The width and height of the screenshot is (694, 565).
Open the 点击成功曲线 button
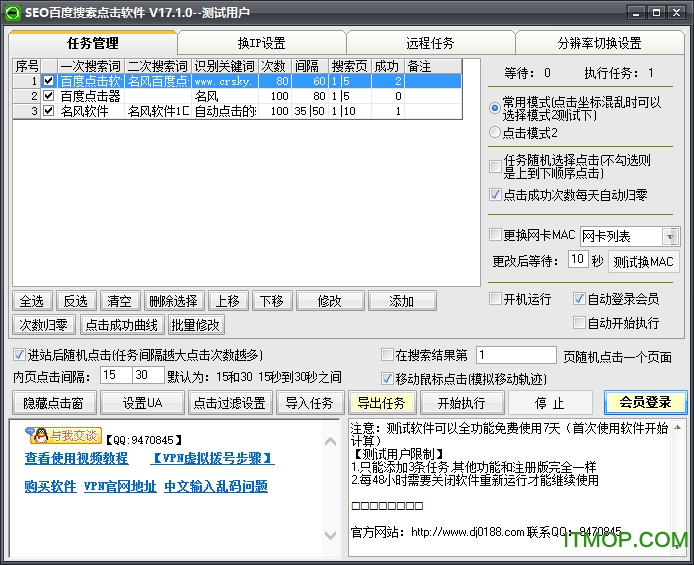(122, 325)
